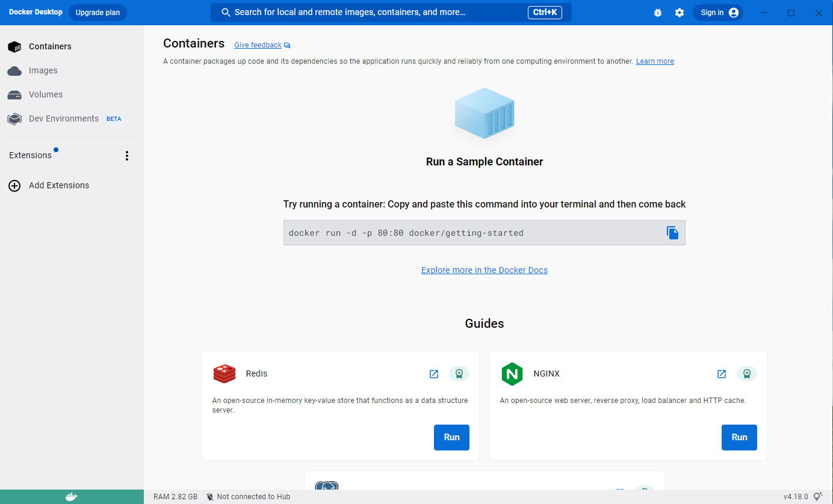Open Explore more in the Docker Docs
Image resolution: width=833 pixels, height=504 pixels.
(485, 270)
